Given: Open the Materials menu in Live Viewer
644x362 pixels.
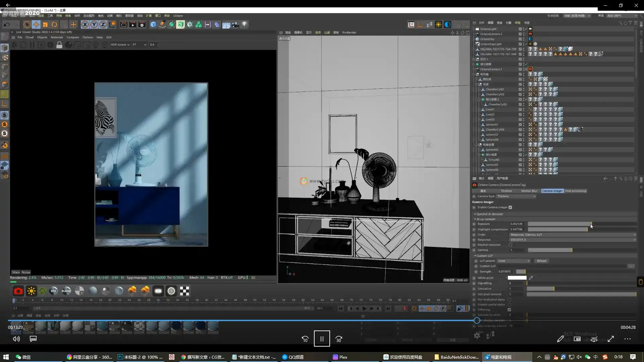Looking at the screenshot, I should pyautogui.click(x=57, y=37).
